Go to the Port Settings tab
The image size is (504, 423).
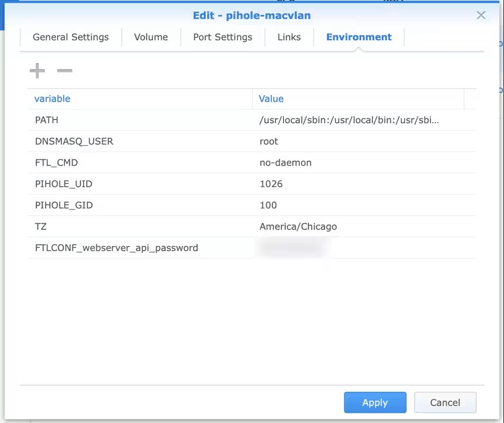click(x=223, y=37)
